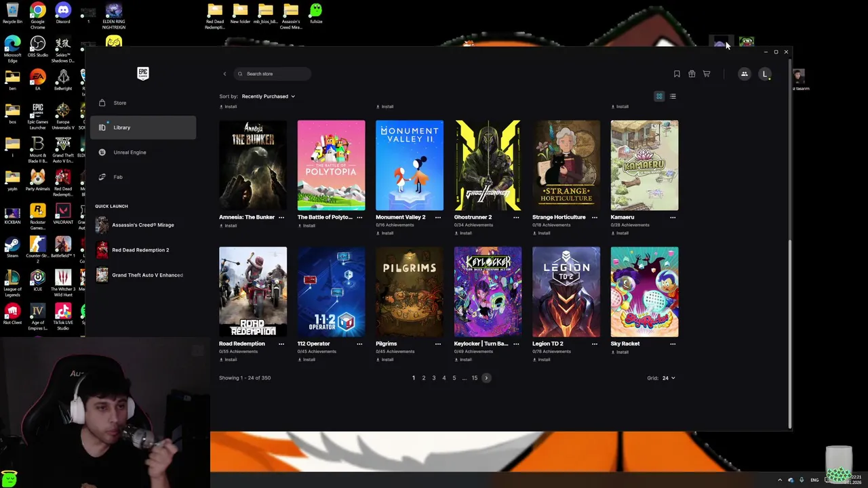This screenshot has height=488, width=868.
Task: Open The Battle of Polytopia cover
Action: pos(331,165)
